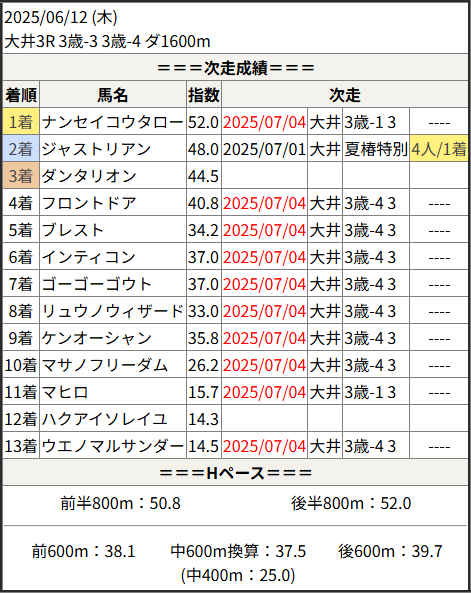Click the red 2025/07/04 date for ナンセイコウタロー

(x=264, y=122)
